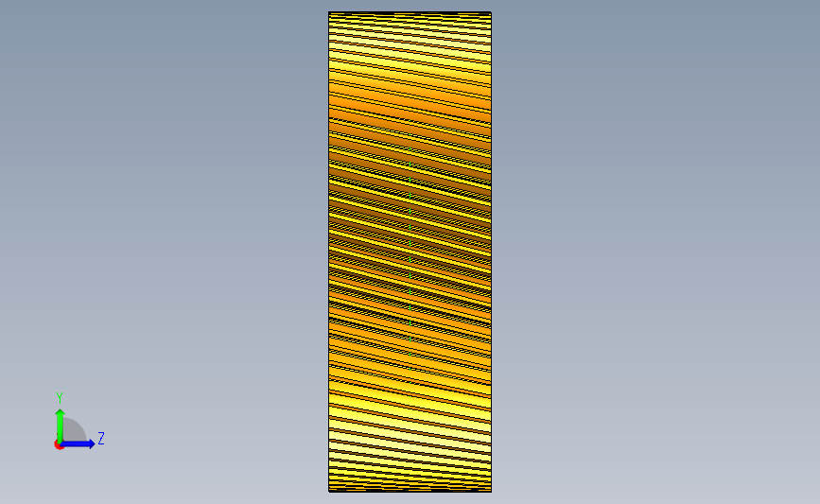Screen dimensions: 820x504
Task: Click the "Z" label of the triad
Action: click(x=101, y=438)
